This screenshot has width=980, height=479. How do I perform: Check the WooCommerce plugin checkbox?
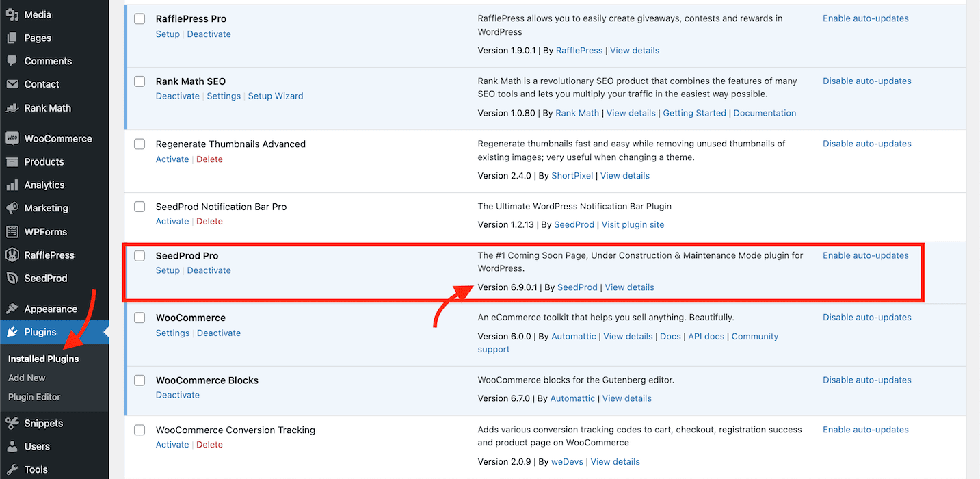(140, 318)
